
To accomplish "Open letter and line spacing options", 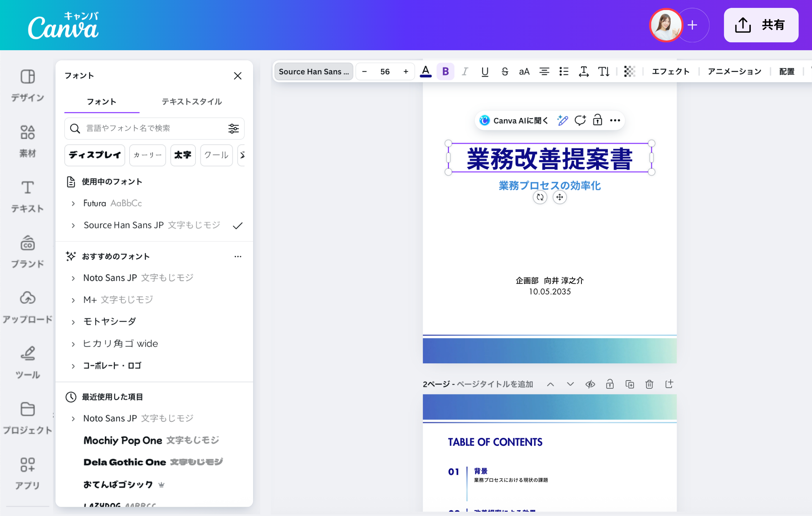I will tap(584, 72).
